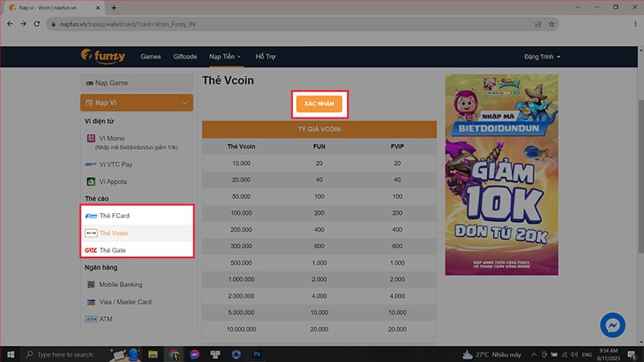Screen dimensions: 644x362
Task: Click the taskbar clock
Action: tap(609, 355)
